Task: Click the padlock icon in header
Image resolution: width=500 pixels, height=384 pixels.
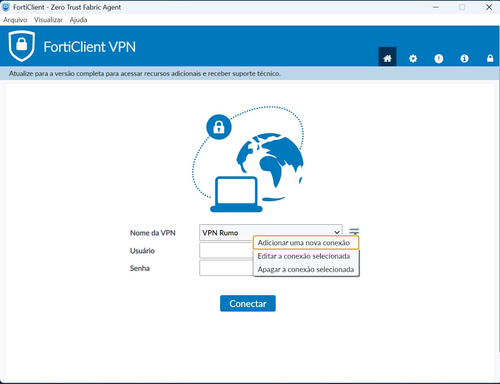Action: click(x=490, y=58)
